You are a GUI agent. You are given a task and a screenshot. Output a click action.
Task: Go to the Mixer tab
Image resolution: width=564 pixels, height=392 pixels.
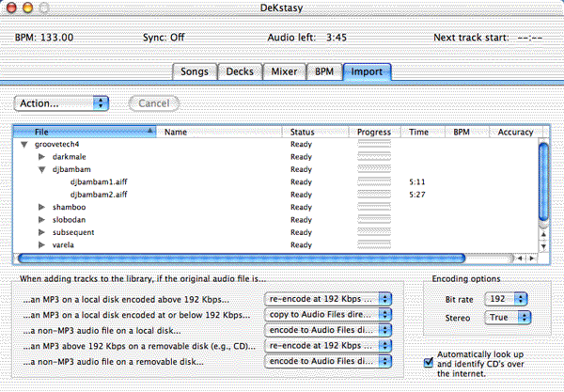coord(284,71)
